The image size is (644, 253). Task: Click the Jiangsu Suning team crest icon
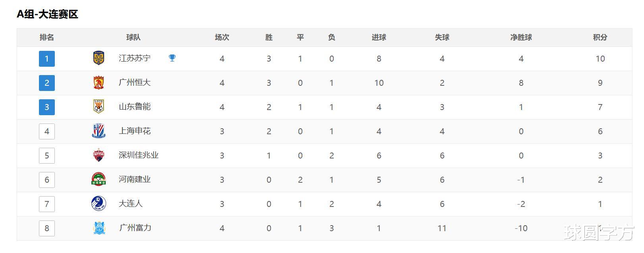point(99,58)
